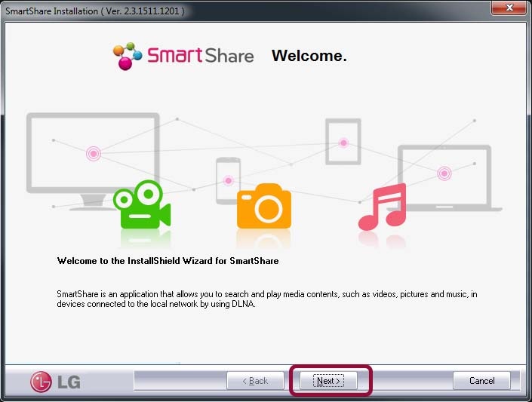
Task: Click the pink music note icon
Action: pos(383,207)
